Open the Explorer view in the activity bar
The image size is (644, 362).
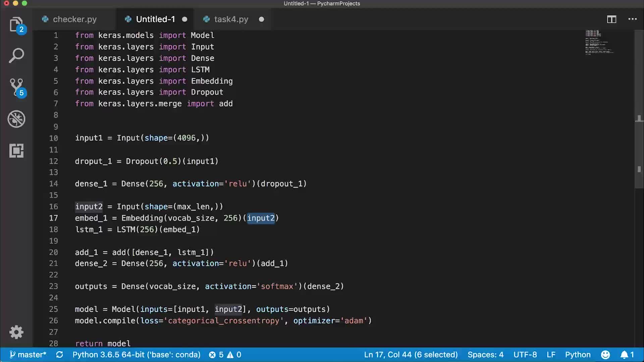pyautogui.click(x=16, y=25)
